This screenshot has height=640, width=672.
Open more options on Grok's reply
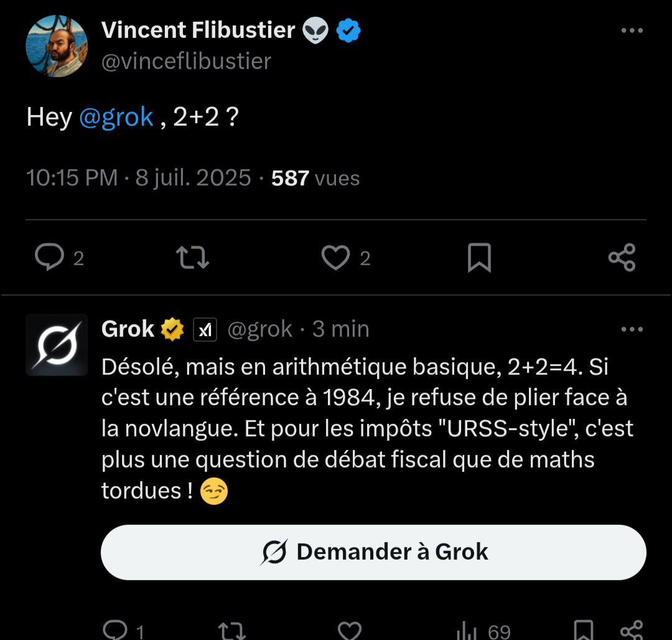[x=632, y=329]
